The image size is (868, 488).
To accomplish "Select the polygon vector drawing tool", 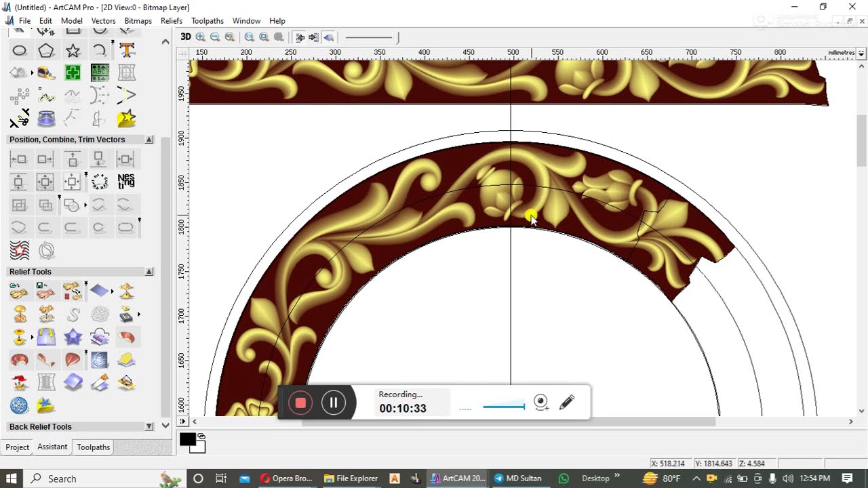I will [46, 50].
